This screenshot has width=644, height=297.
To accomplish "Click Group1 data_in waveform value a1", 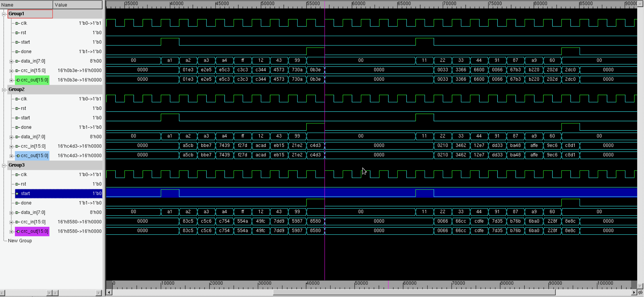I will (x=170, y=60).
